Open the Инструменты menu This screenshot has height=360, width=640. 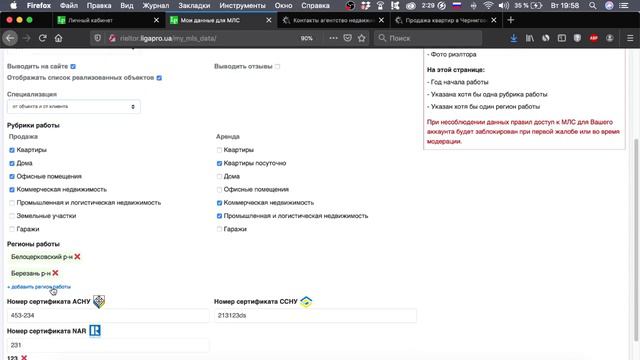(242, 6)
